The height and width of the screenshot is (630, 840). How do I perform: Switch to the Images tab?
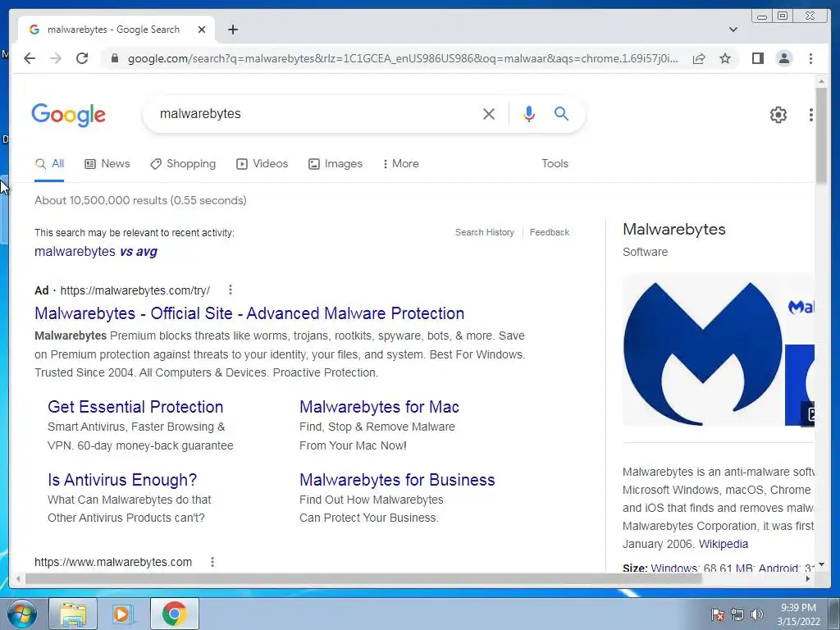336,164
